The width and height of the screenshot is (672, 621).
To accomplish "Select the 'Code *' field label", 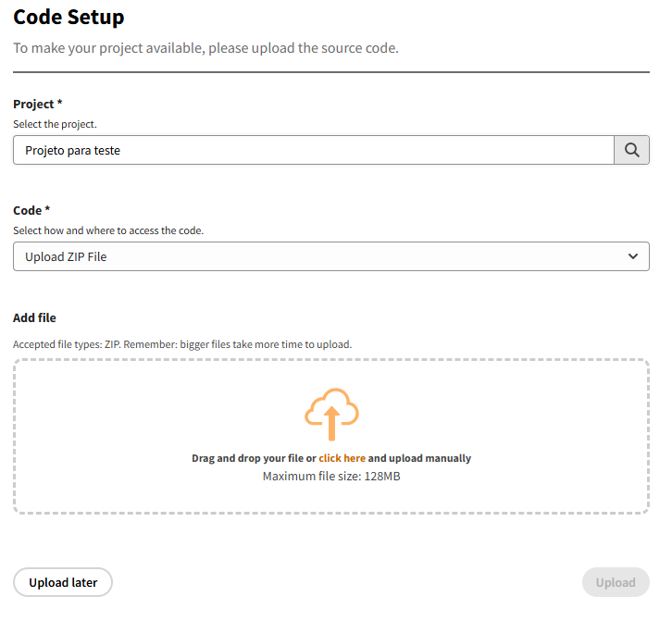I will 31,210.
